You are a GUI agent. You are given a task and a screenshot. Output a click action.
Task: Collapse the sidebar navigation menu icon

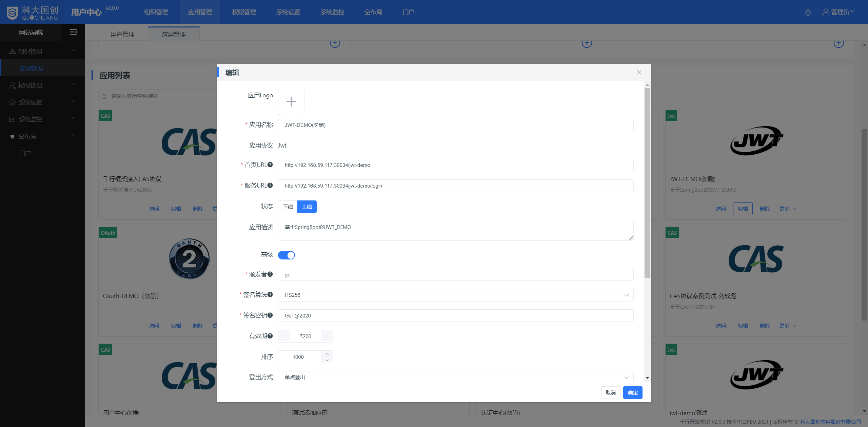73,32
